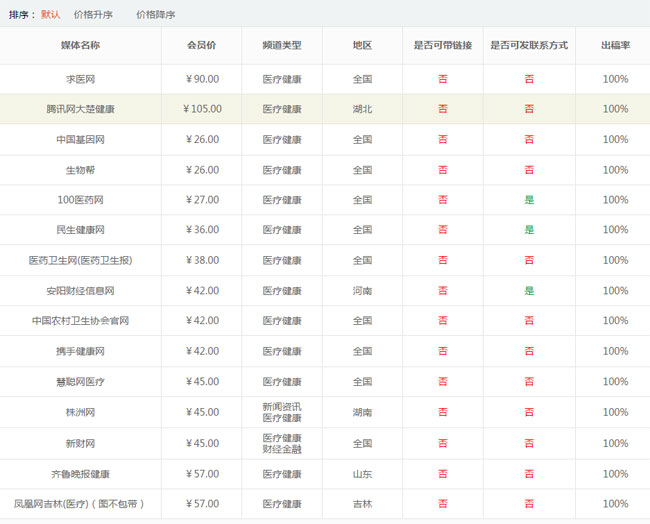This screenshot has width=650, height=524.
Task: Select the 默认 sort option
Action: pyautogui.click(x=50, y=15)
